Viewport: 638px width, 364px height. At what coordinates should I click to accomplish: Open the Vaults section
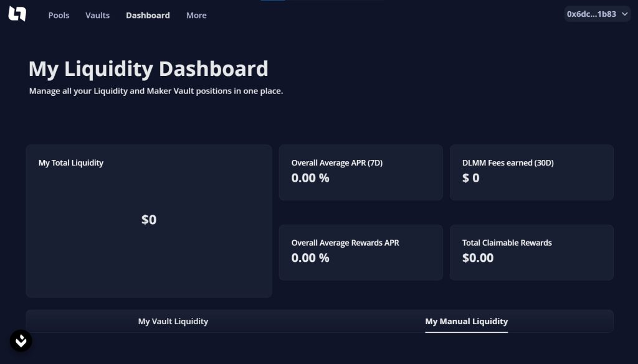tap(97, 15)
